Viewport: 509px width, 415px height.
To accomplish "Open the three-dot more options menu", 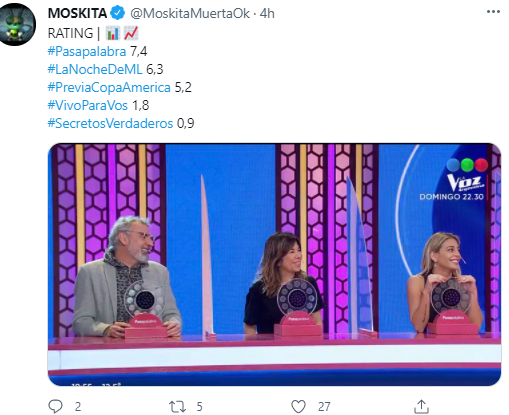I will [493, 12].
